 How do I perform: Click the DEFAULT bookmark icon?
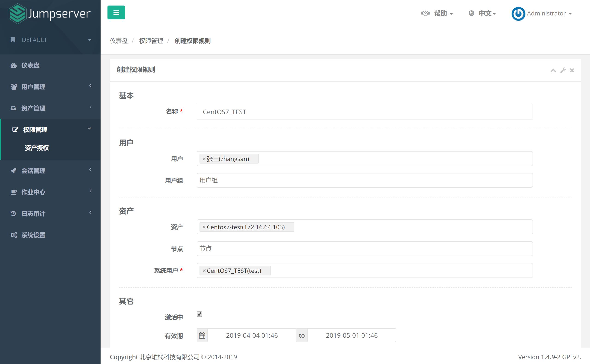point(13,40)
